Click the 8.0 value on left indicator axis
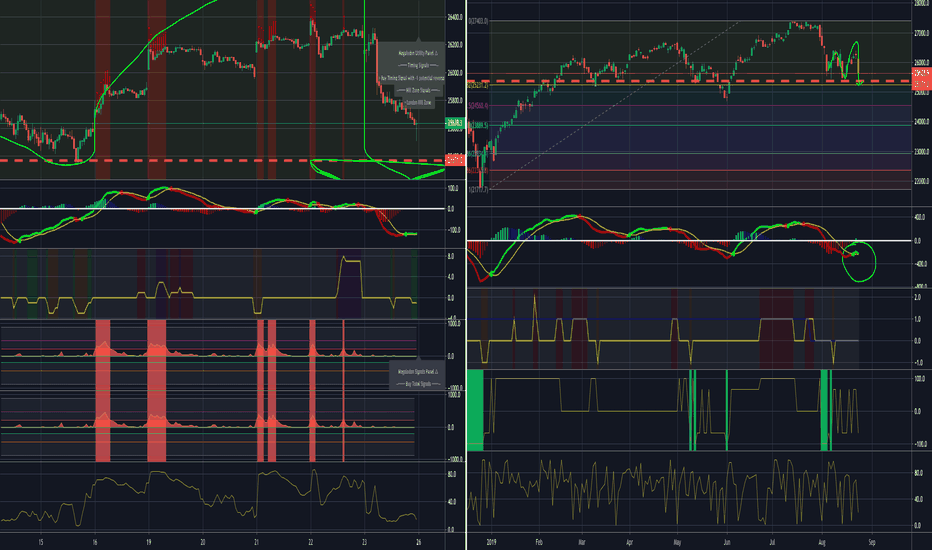The width and height of the screenshot is (932, 550). [x=451, y=256]
